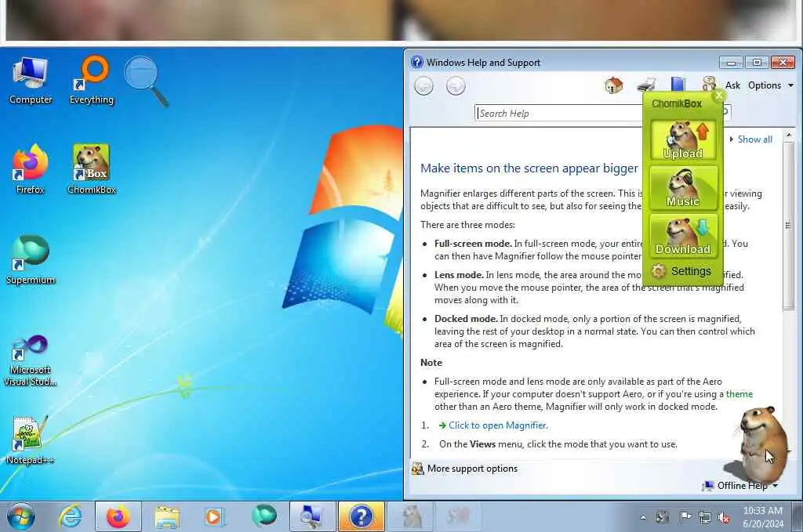Open the Notepad++ desktop shortcut
The width and height of the screenshot is (803, 532).
pyautogui.click(x=31, y=440)
